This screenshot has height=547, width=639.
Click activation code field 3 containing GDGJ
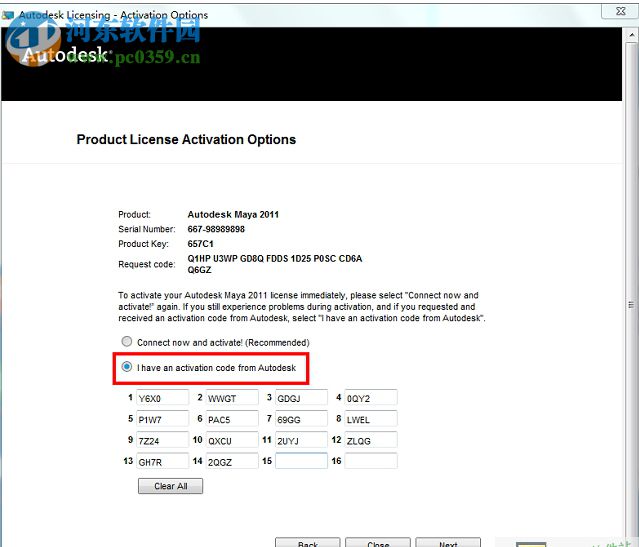(x=301, y=397)
